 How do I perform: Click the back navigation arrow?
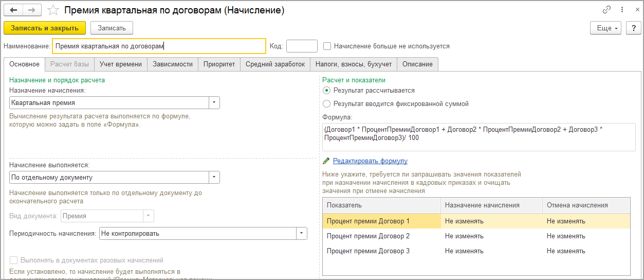tap(13, 10)
